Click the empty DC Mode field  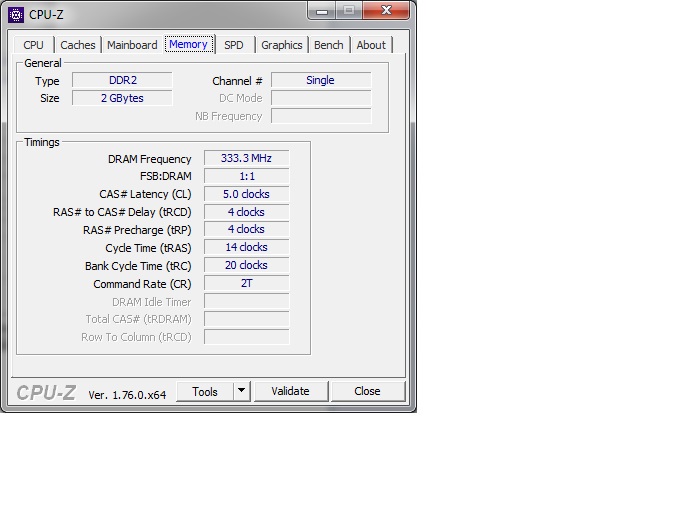[x=321, y=98]
